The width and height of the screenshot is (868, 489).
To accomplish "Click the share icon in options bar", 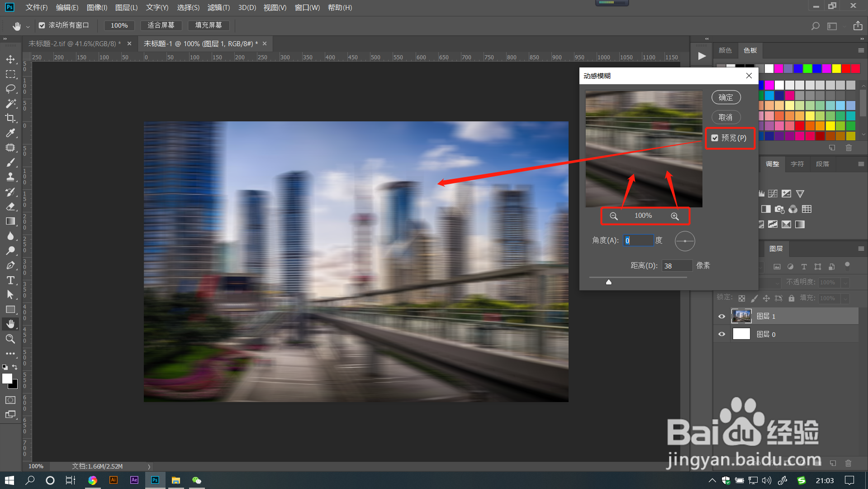I will [858, 26].
